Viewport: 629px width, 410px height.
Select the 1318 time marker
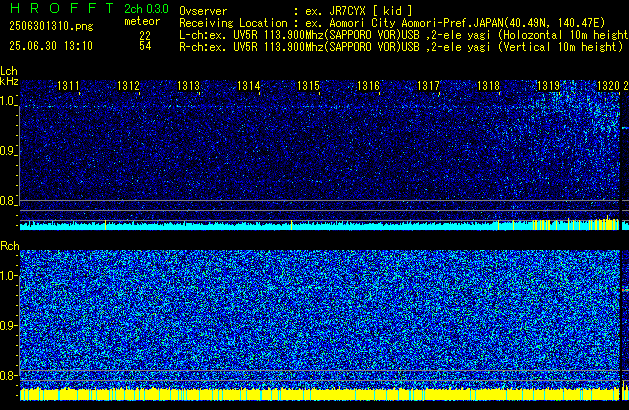click(488, 86)
